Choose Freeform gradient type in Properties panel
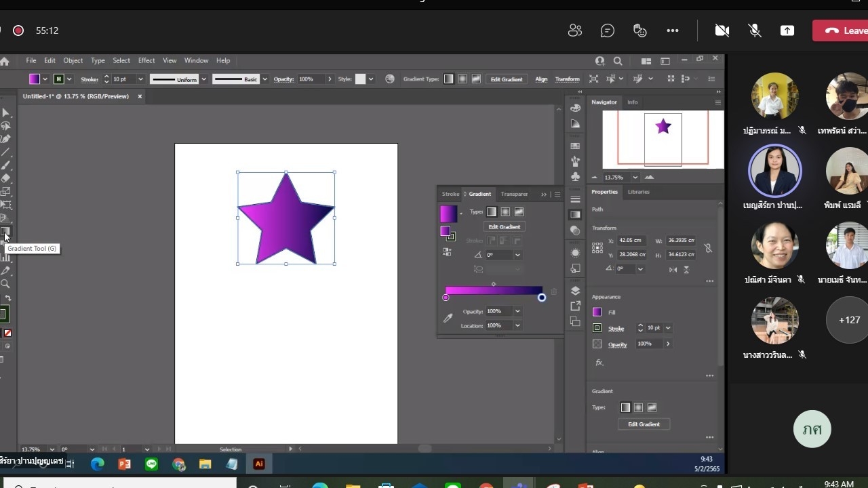This screenshot has height=488, width=868. click(x=652, y=407)
